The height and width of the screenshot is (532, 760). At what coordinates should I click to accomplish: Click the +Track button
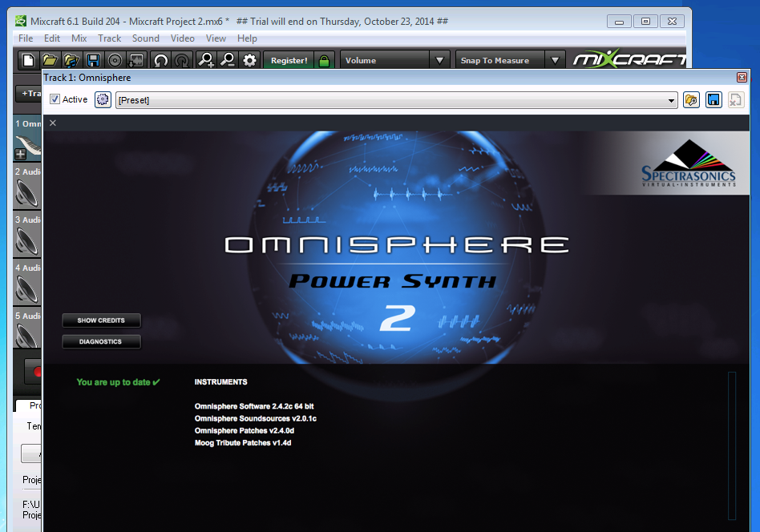(x=29, y=93)
